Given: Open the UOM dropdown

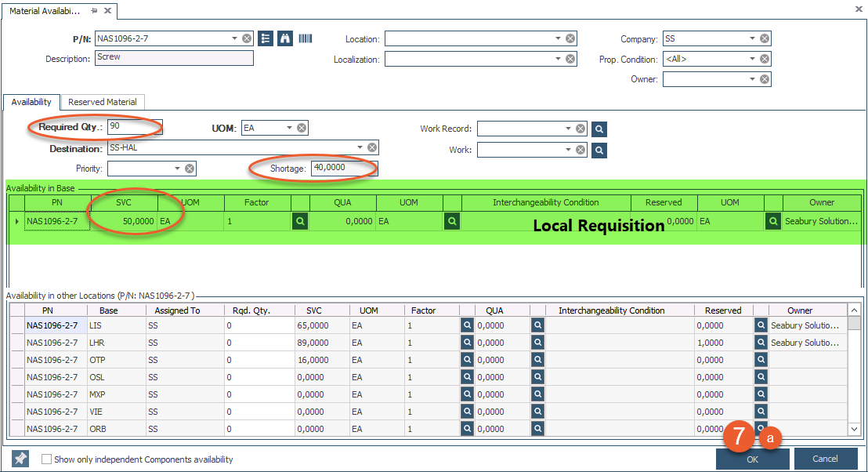Looking at the screenshot, I should (x=289, y=128).
